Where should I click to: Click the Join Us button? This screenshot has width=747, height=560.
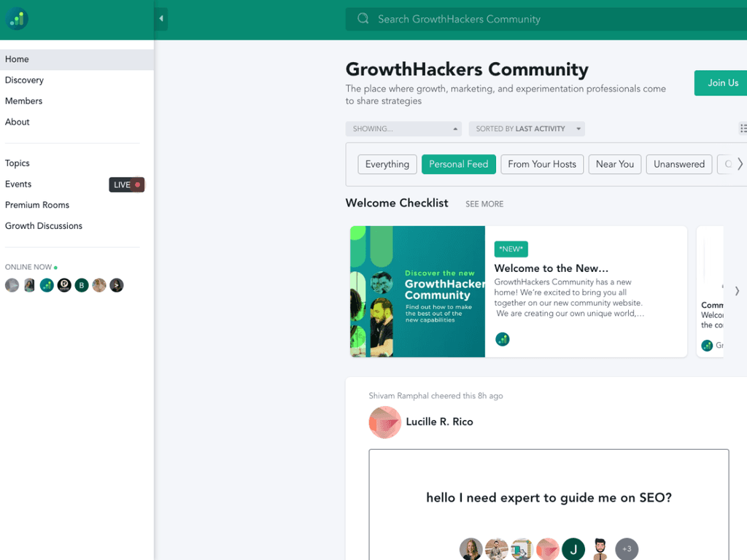pyautogui.click(x=721, y=83)
